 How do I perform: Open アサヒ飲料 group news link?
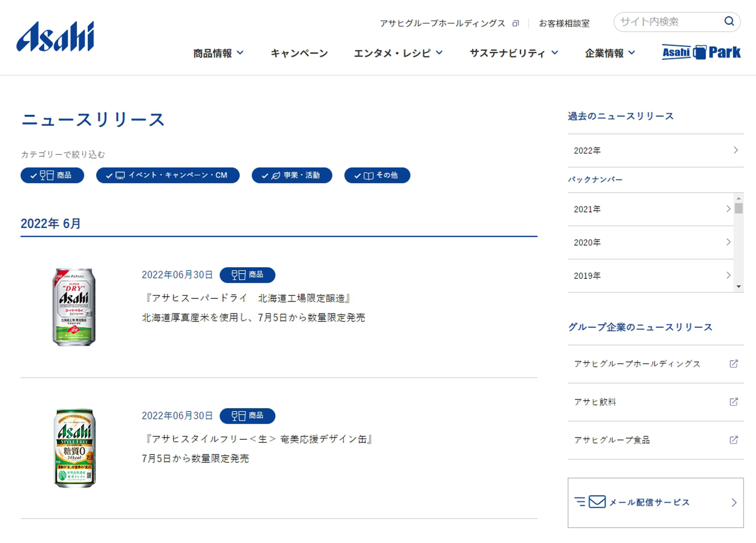pos(655,402)
